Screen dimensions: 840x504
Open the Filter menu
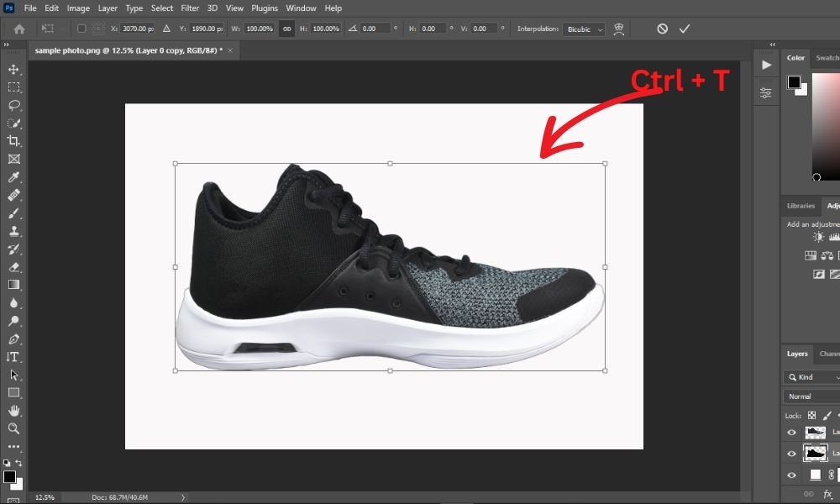[x=190, y=8]
